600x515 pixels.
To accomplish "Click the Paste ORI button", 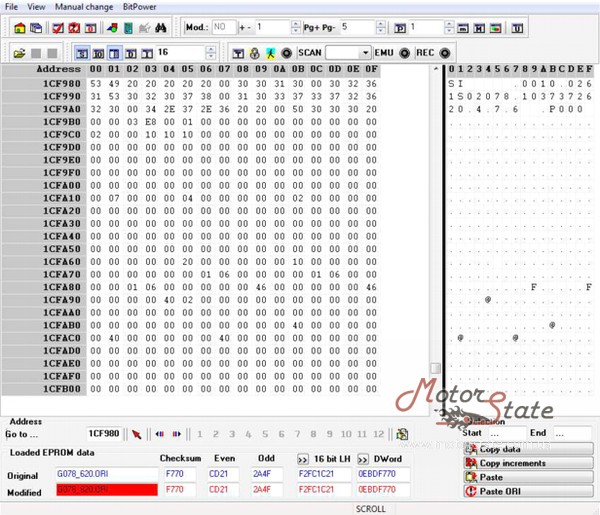I will [528, 491].
